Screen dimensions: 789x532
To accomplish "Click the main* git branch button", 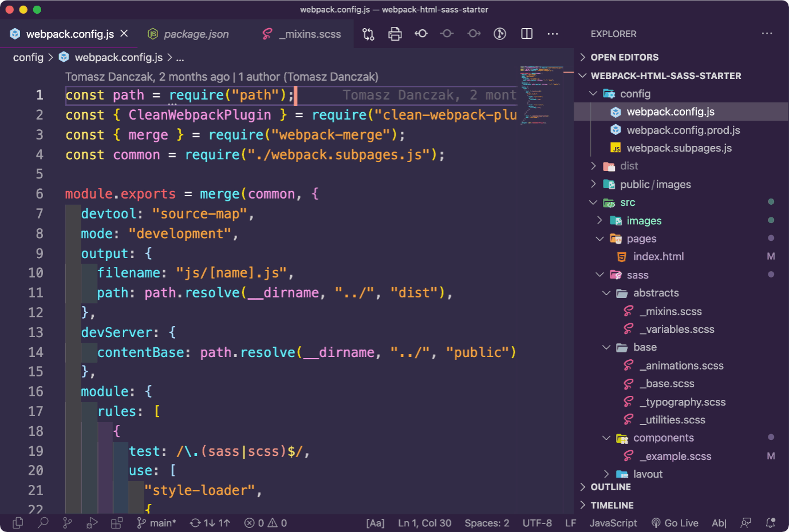I will coord(157,523).
